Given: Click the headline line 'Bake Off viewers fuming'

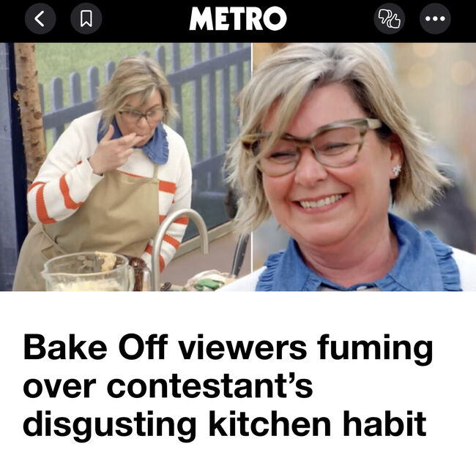Looking at the screenshot, I should pos(228,348).
